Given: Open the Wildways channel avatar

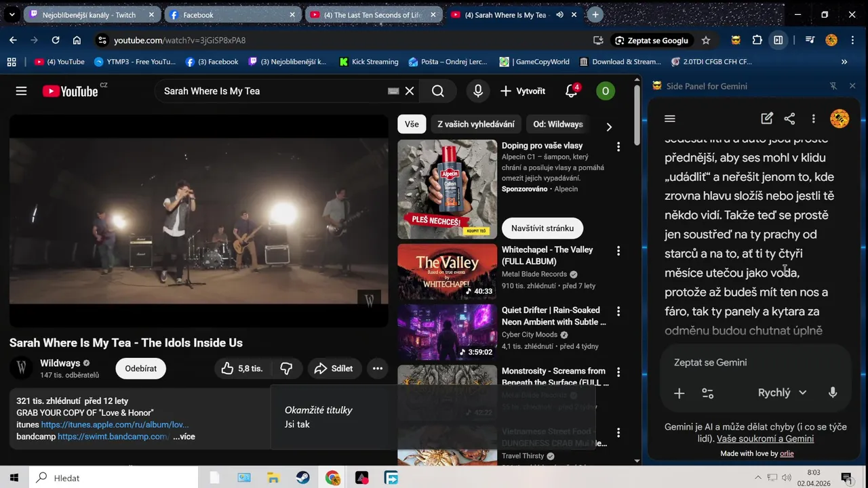Looking at the screenshot, I should pyautogui.click(x=22, y=368).
